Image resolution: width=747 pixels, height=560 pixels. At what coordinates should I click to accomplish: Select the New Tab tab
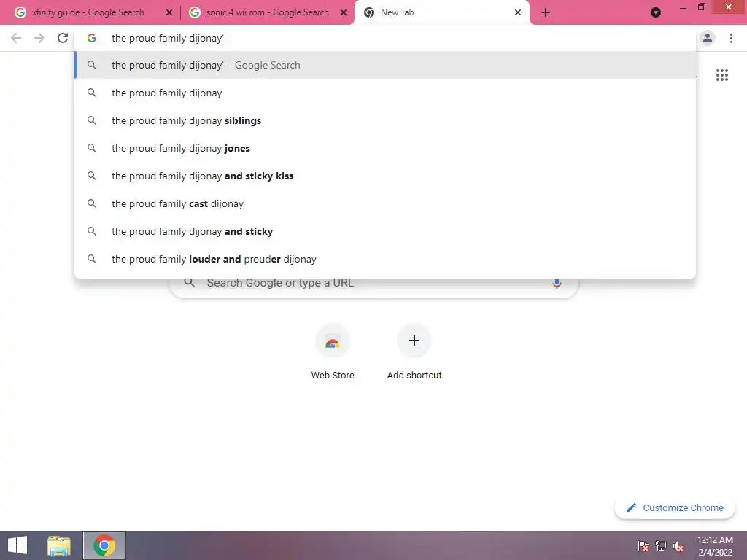[442, 12]
